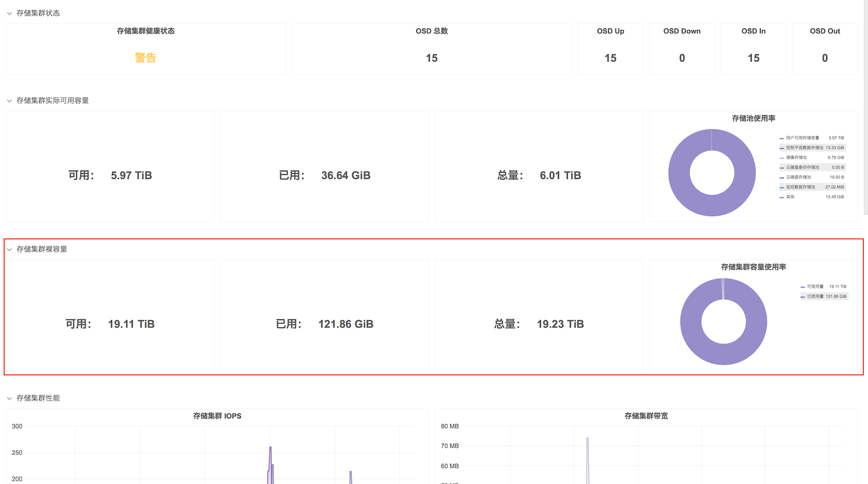Collapse the 存储集群性能 row chevron
Image resolution: width=868 pixels, height=484 pixels.
[9, 398]
